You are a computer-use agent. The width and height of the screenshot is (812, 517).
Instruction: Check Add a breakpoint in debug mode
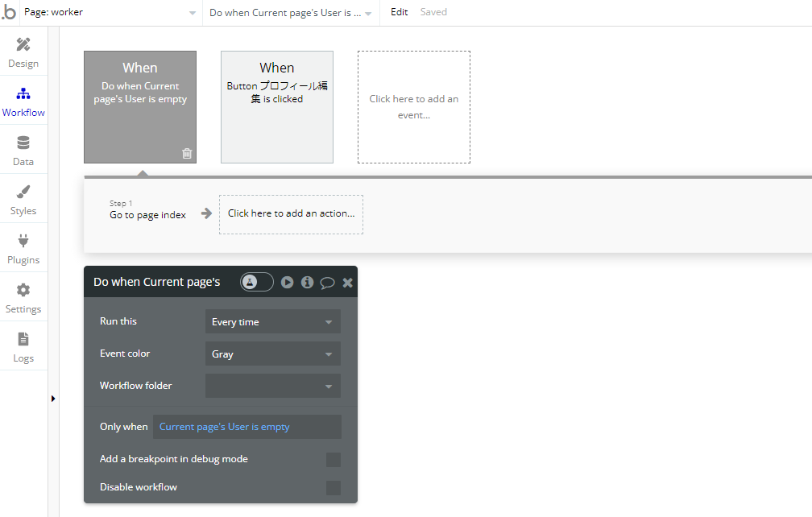click(x=333, y=460)
